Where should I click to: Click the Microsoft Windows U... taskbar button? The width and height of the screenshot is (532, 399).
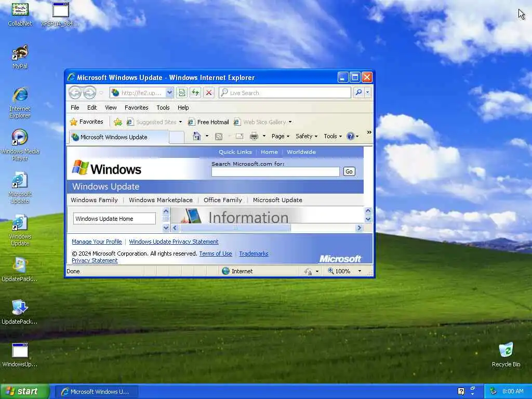[97, 392]
